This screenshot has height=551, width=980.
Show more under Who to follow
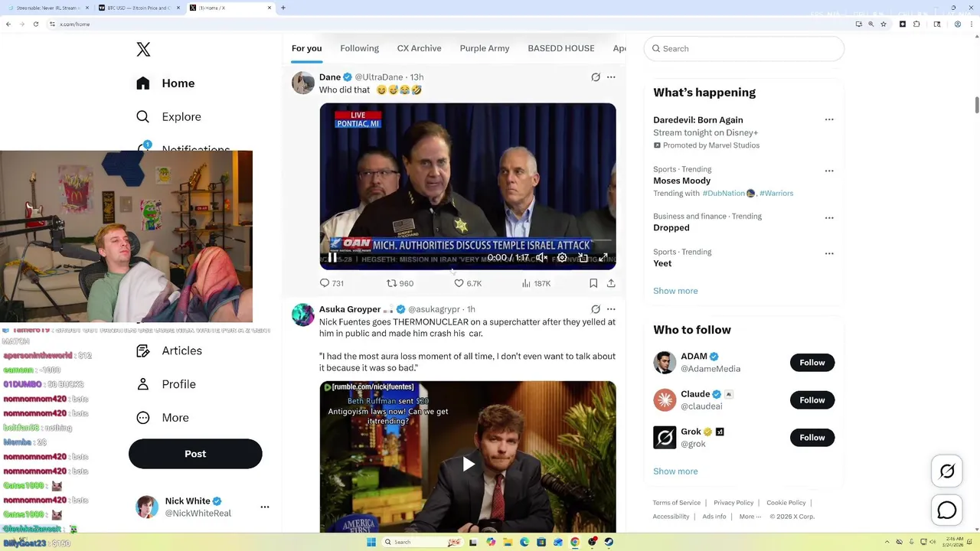coord(675,471)
